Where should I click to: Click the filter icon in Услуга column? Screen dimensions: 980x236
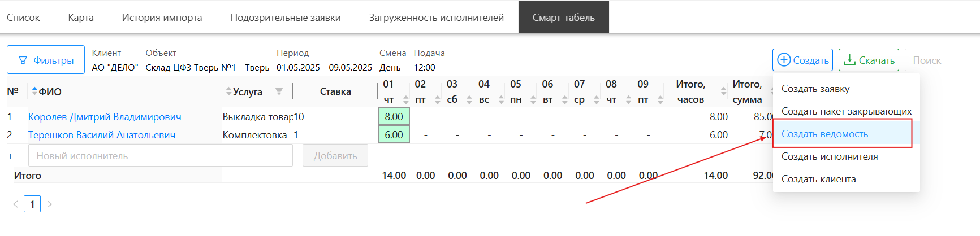point(279,91)
